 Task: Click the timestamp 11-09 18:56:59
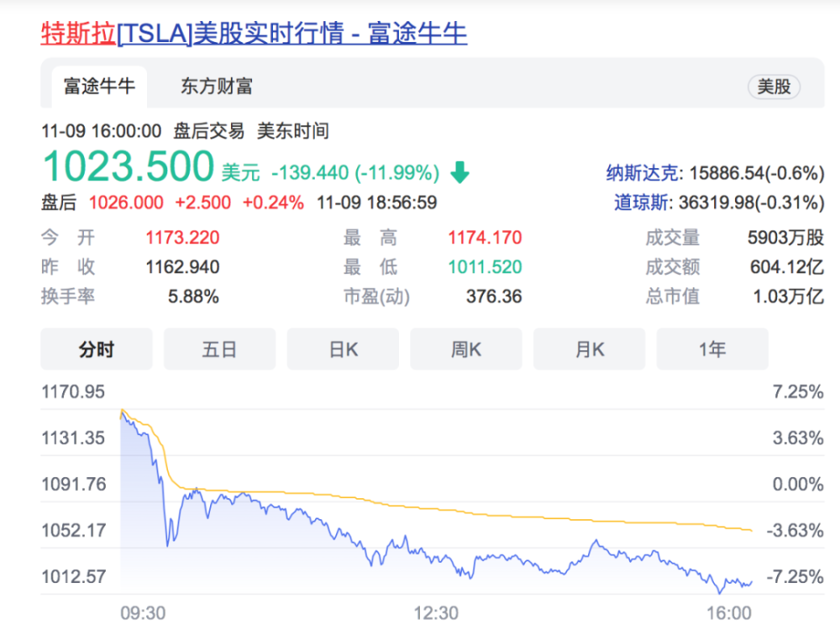376,202
